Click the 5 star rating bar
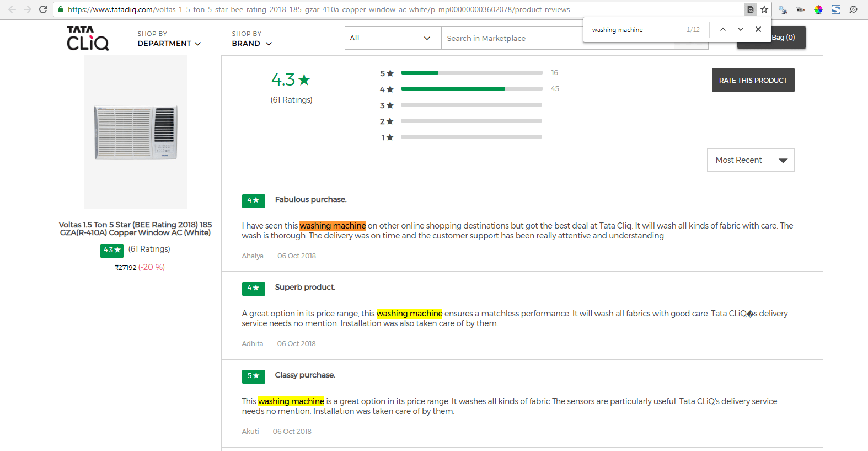This screenshot has height=451, width=868. [471, 73]
